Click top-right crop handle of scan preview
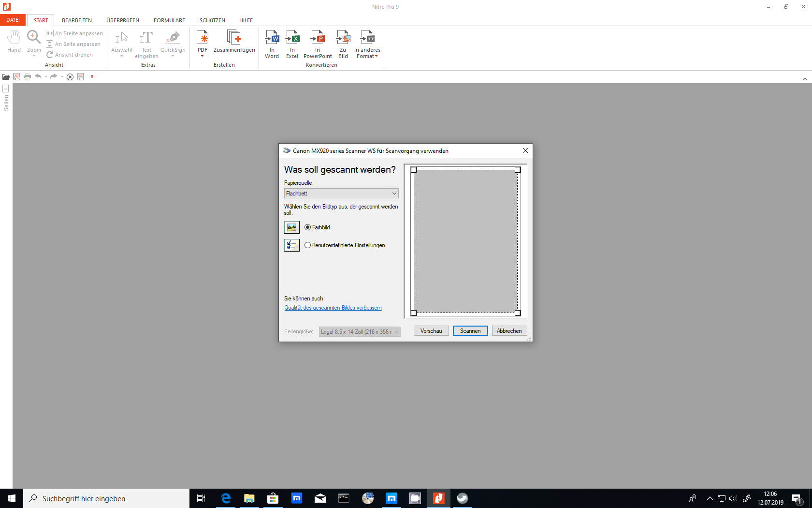Screen dimensions: 812x508 [x=518, y=170]
